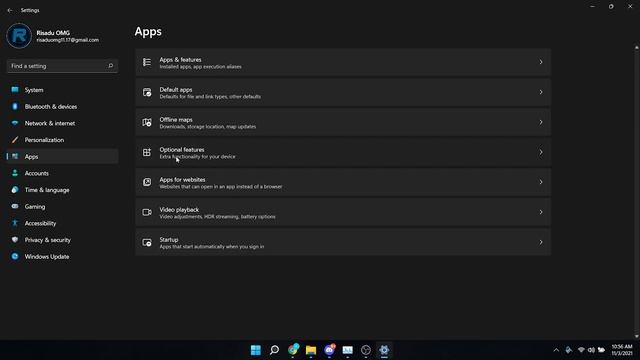Screen dimensions: 640x360
Task: Click the Optional features grid icon
Action: 147,152
